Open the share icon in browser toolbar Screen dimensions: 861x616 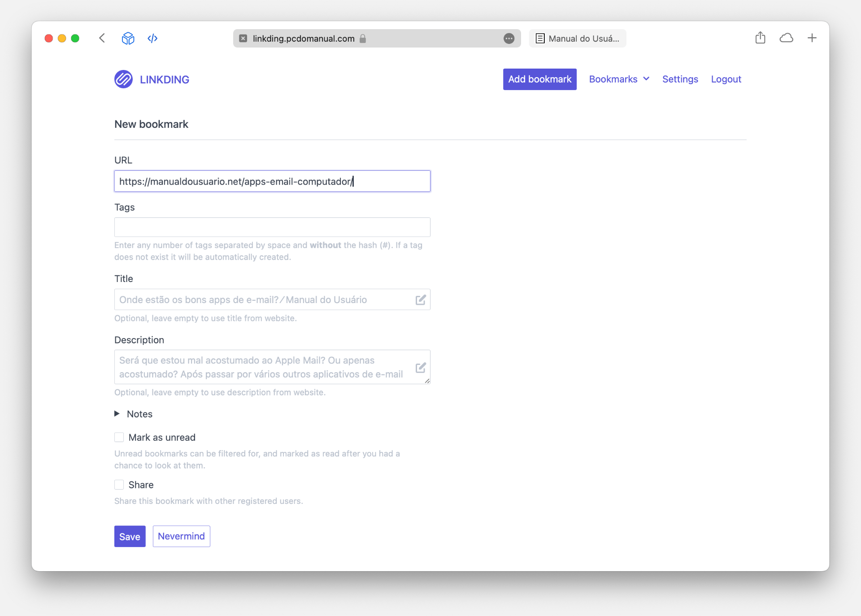click(x=760, y=38)
